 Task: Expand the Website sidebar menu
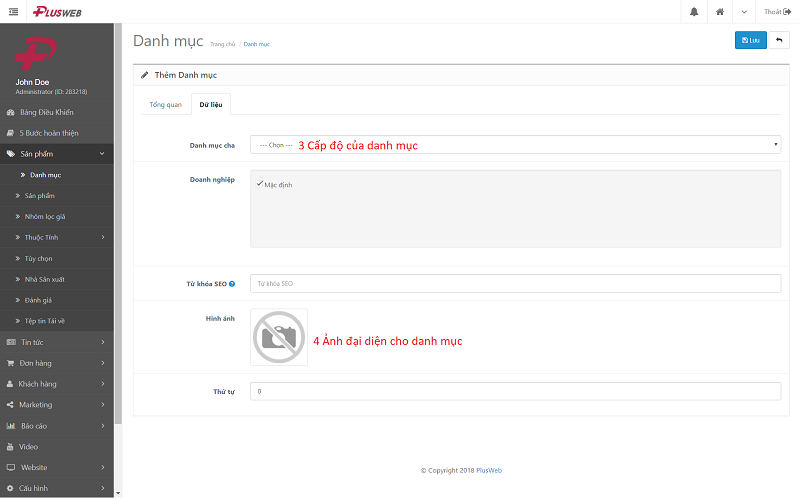pos(57,468)
